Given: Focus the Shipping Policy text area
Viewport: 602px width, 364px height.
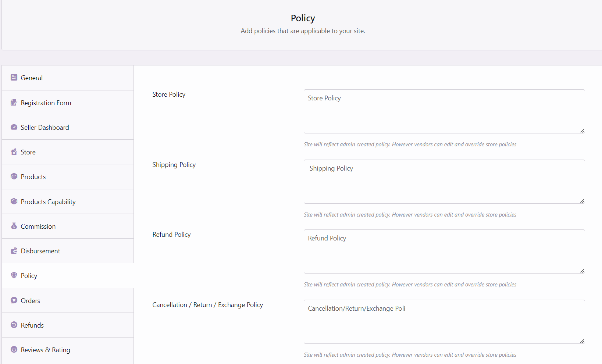Looking at the screenshot, I should pos(444,182).
